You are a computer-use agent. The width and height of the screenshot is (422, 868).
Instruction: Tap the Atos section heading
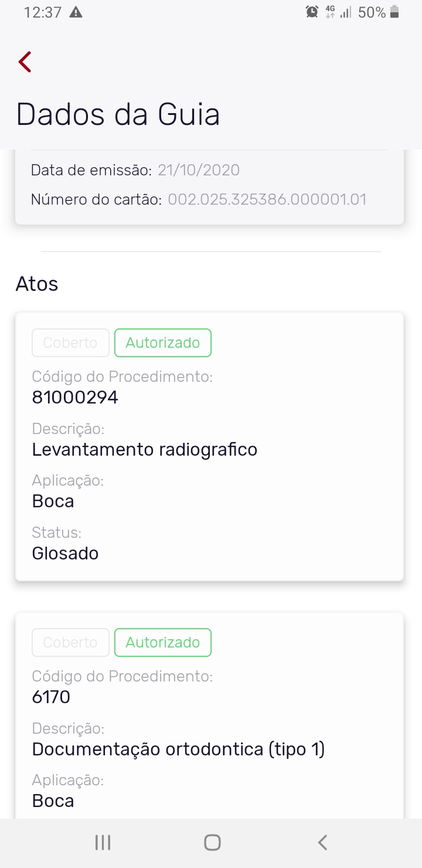pos(37,284)
